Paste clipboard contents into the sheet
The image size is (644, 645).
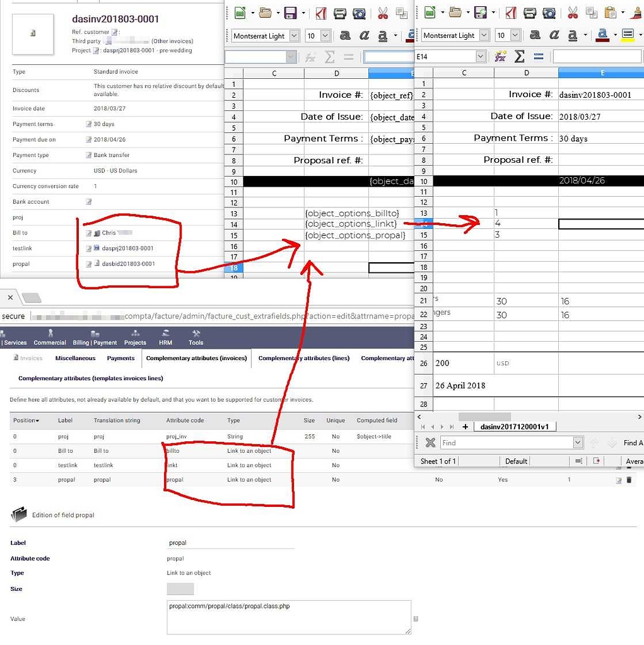pos(609,13)
